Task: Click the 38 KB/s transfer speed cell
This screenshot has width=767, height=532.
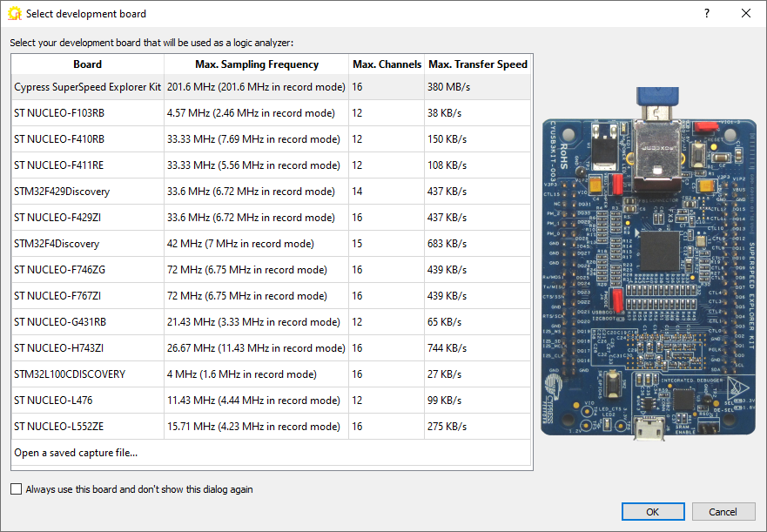Action: pyautogui.click(x=477, y=113)
